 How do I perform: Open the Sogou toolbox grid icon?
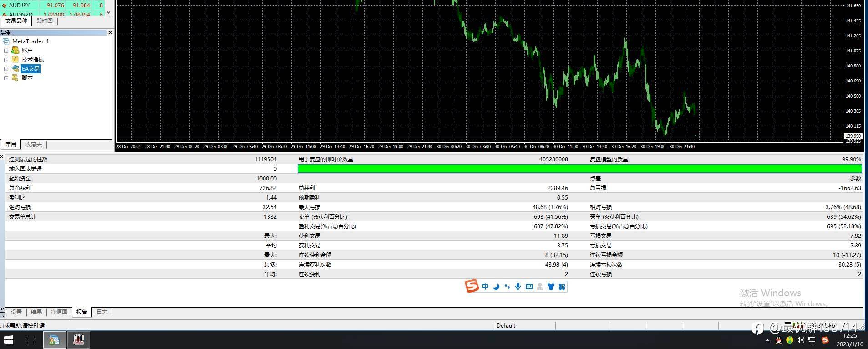click(562, 287)
